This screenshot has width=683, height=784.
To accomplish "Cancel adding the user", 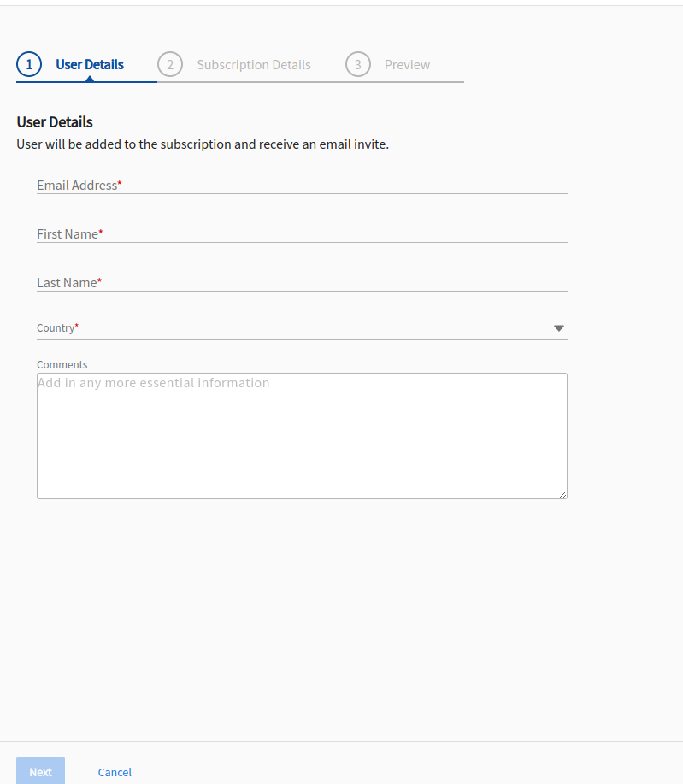I will click(115, 772).
